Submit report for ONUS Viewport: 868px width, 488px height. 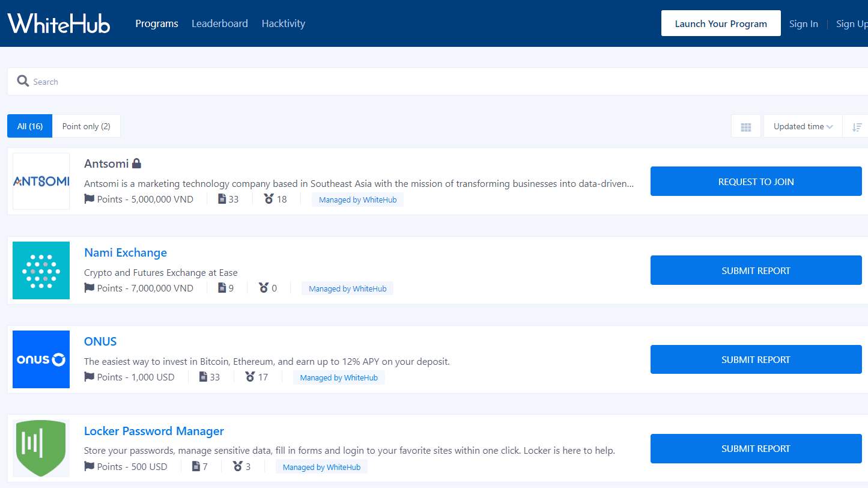(x=756, y=359)
